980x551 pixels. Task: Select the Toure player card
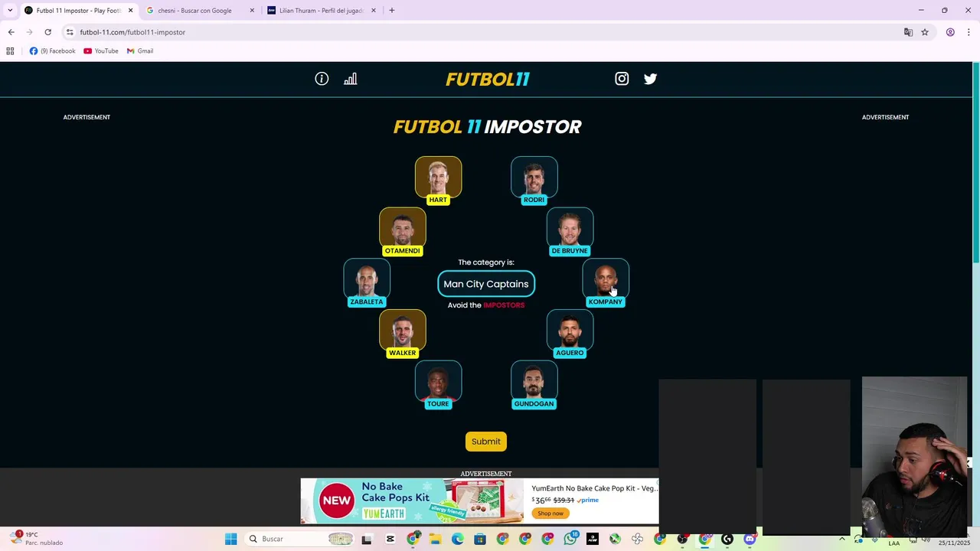pyautogui.click(x=438, y=385)
